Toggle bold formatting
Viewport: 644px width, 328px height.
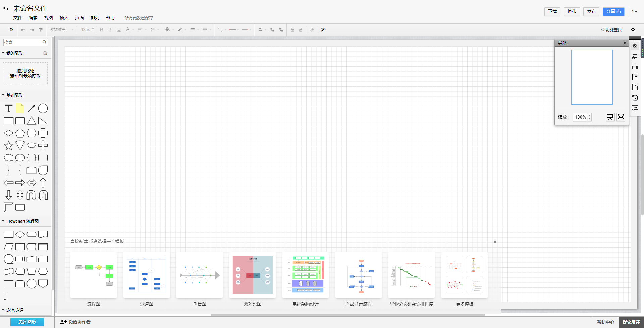[x=102, y=30]
